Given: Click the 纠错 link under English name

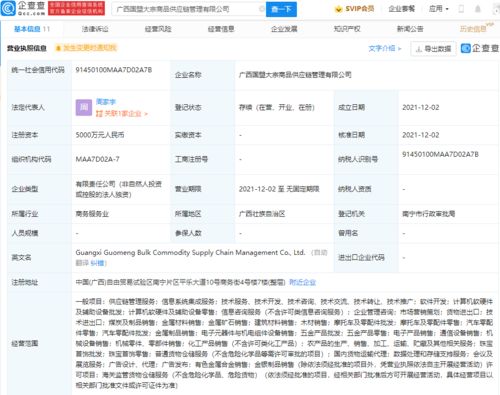Looking at the screenshot, I should click(97, 263).
